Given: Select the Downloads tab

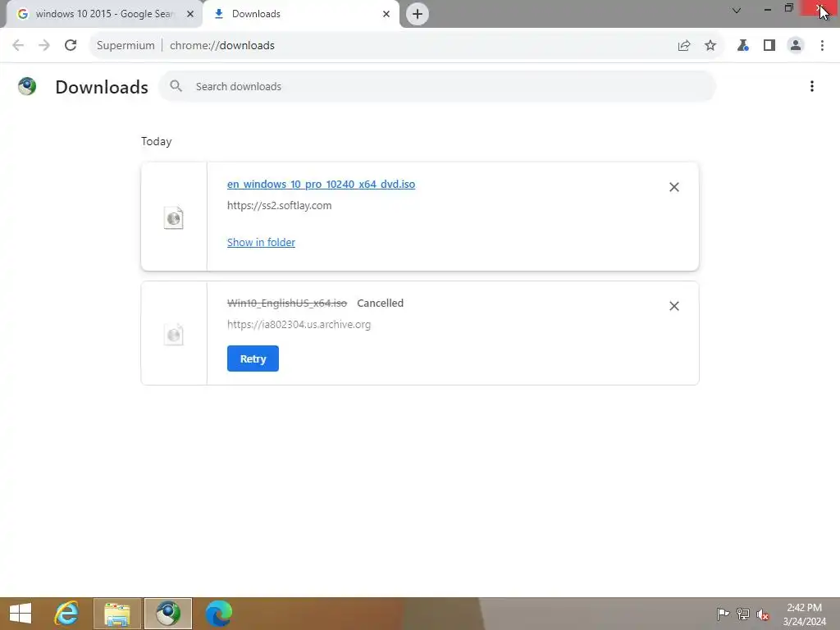Looking at the screenshot, I should 301,14.
